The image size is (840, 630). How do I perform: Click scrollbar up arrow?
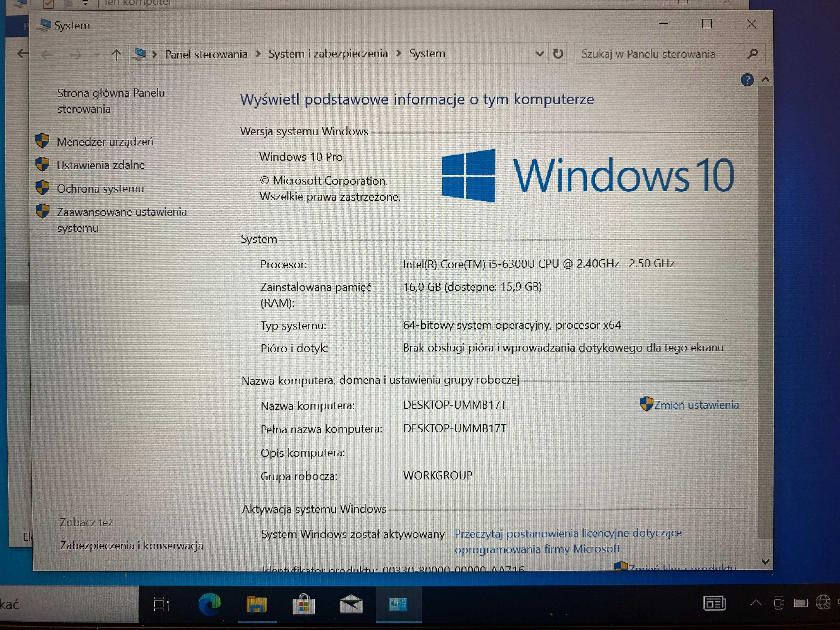(765, 80)
